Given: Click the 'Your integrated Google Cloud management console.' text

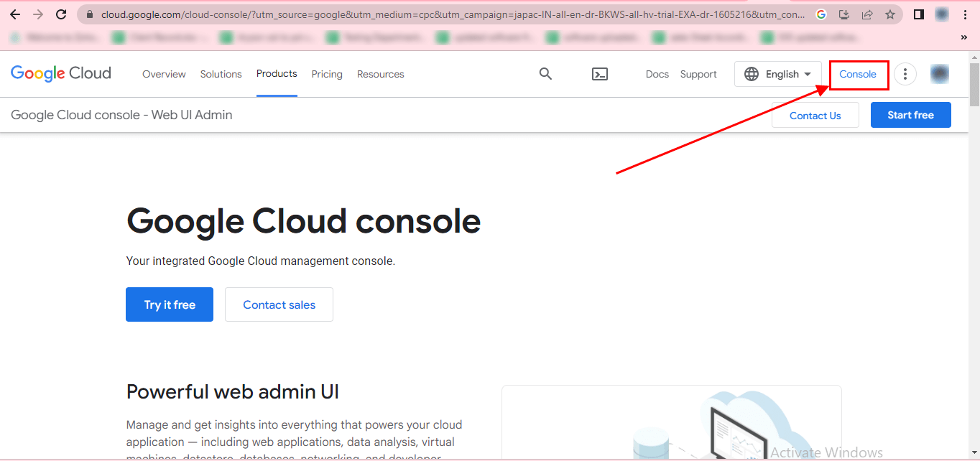Looking at the screenshot, I should (x=261, y=261).
